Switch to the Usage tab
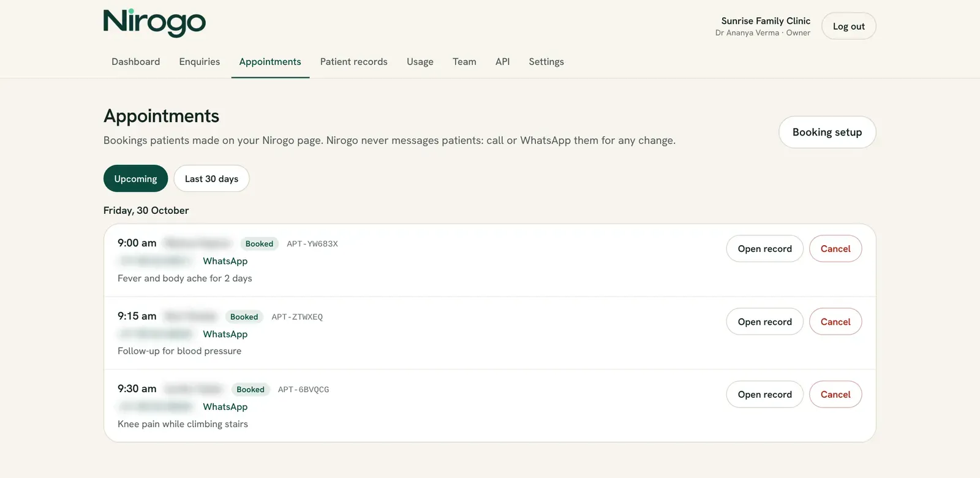 (420, 62)
